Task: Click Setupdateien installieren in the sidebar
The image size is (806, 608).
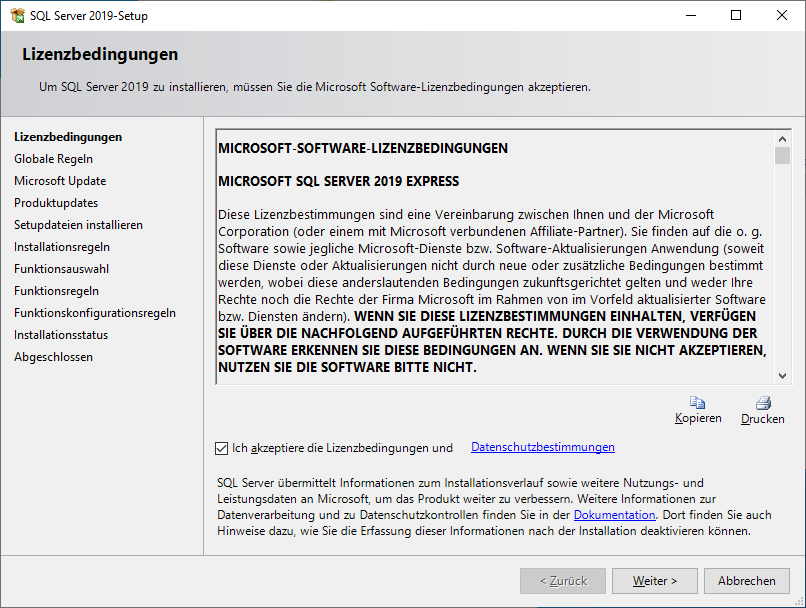Action: [78, 225]
